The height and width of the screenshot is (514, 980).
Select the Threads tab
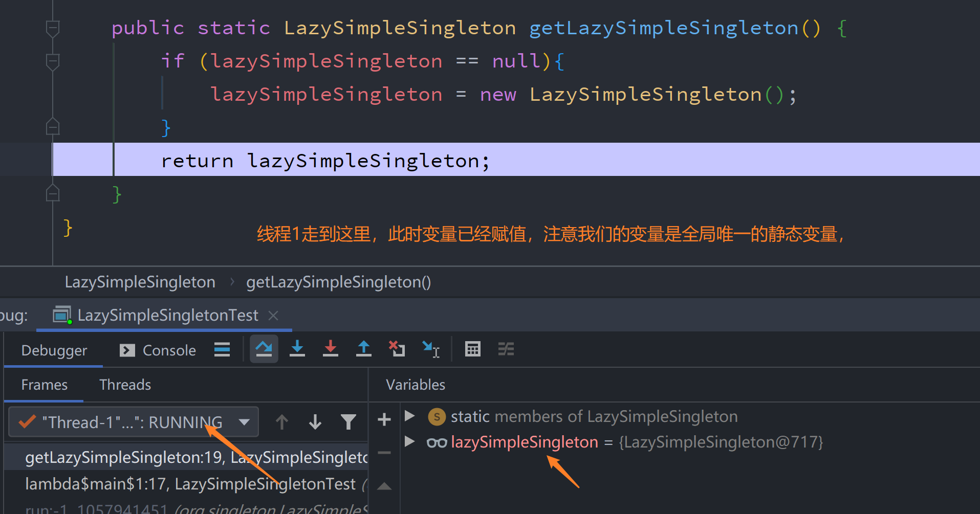click(125, 385)
